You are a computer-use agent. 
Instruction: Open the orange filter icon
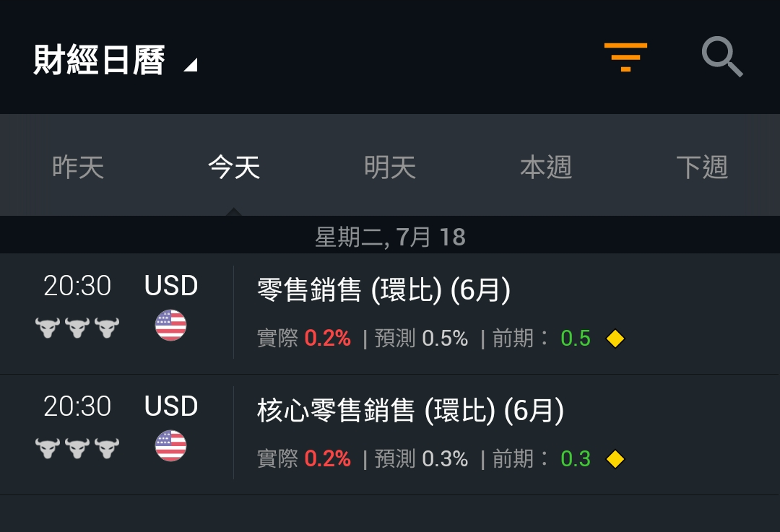[625, 57]
